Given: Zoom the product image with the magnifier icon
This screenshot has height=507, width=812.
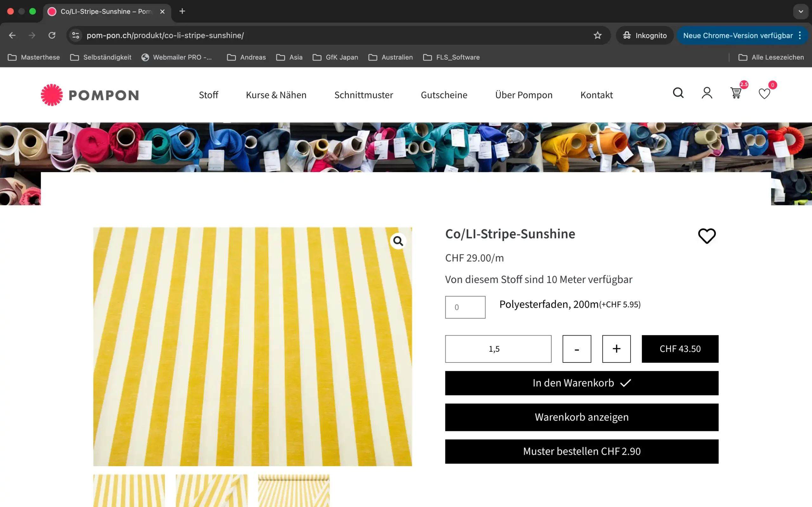Looking at the screenshot, I should [x=398, y=241].
